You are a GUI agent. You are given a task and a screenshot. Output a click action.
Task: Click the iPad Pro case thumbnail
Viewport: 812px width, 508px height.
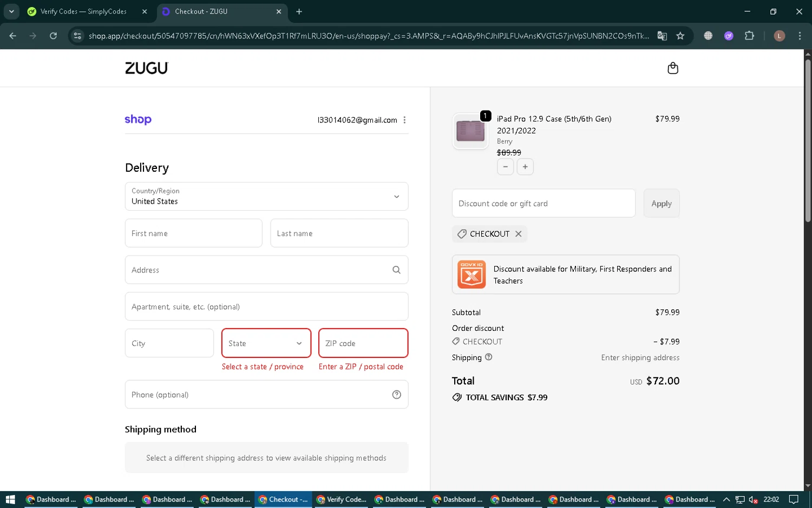pos(470,131)
